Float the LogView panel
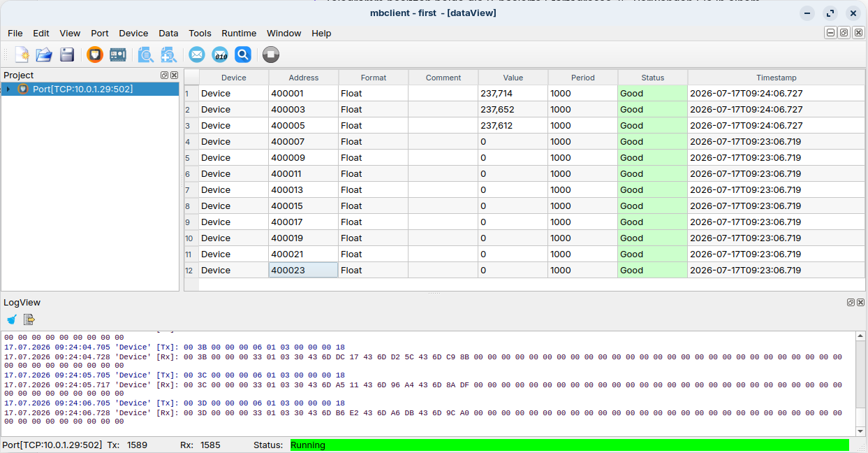The image size is (868, 453). tap(851, 302)
